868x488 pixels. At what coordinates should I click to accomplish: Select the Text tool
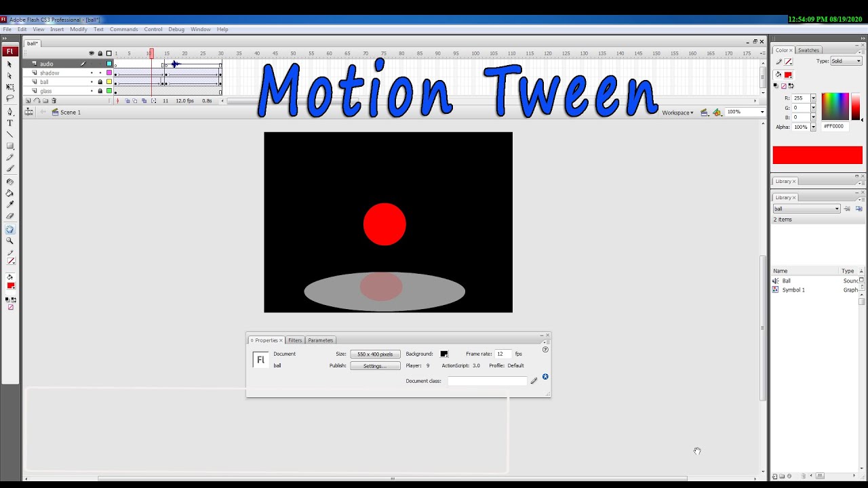tap(9, 123)
